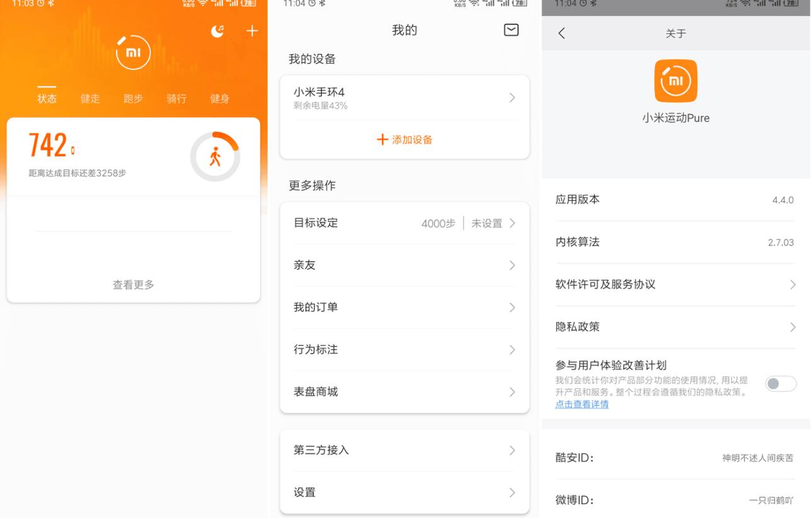Switch to the 跑步 tab
The height and width of the screenshot is (518, 812).
(x=133, y=98)
